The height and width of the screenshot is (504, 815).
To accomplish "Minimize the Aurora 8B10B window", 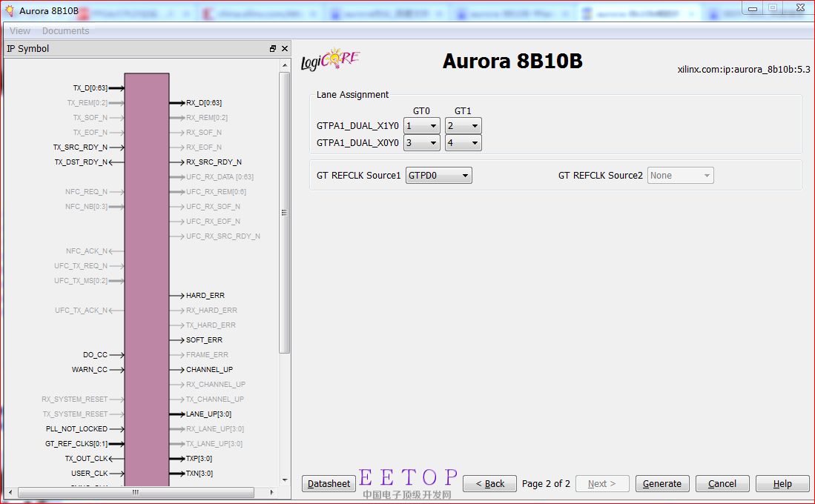I will (752, 8).
